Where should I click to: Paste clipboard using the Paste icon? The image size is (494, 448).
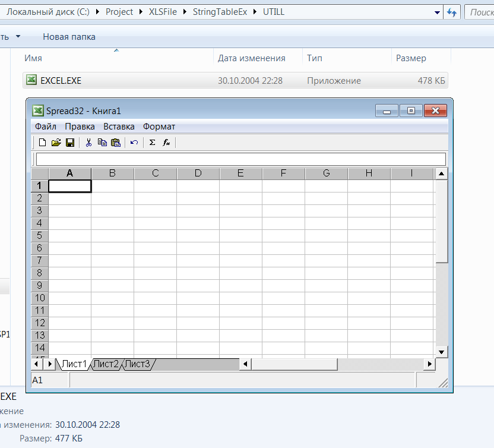(116, 143)
